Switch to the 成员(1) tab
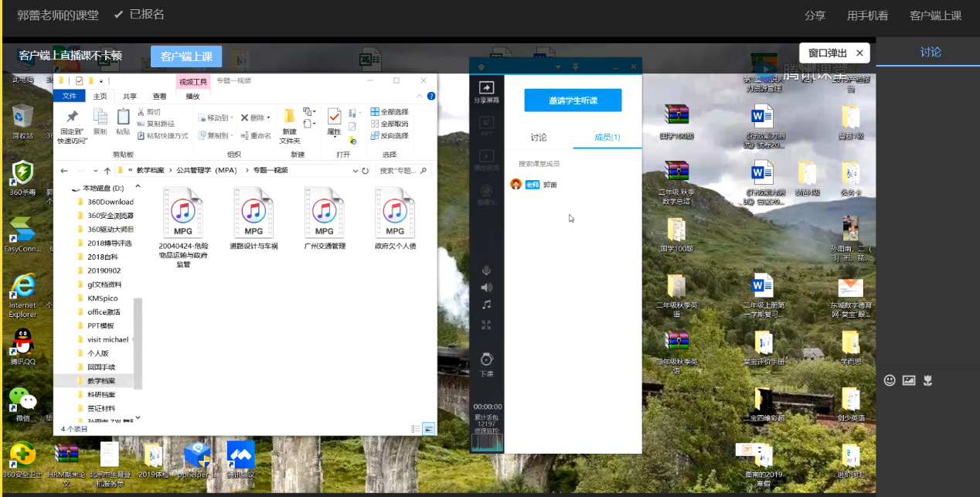Screen dimensions: 980x497 [x=607, y=137]
